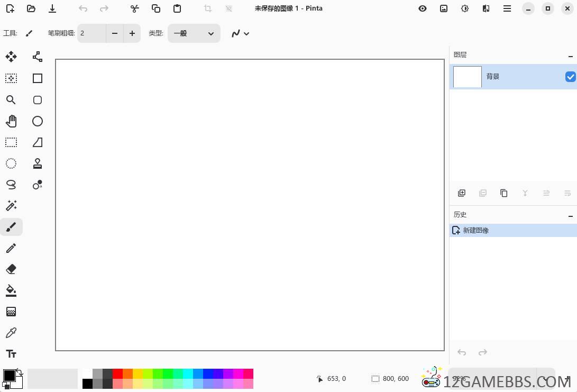Switch to the Pencil tool

pos(11,248)
